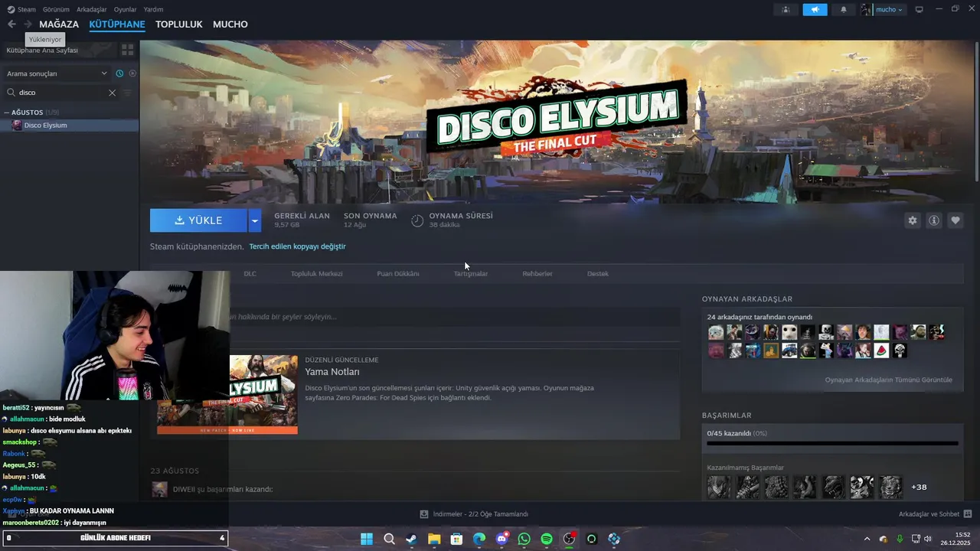Open Topluluk Merkezi tab
The width and height of the screenshot is (980, 551).
316,273
